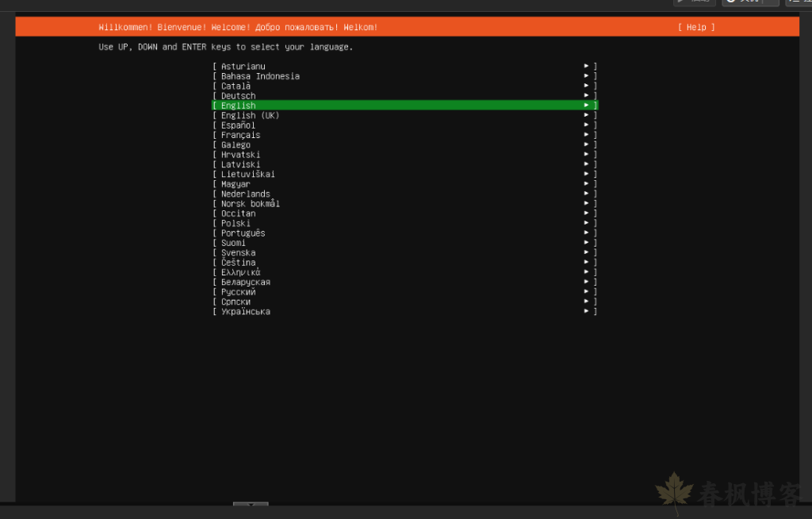Image resolution: width=812 pixels, height=519 pixels.
Task: Pick Čeština as the language
Action: click(x=405, y=263)
